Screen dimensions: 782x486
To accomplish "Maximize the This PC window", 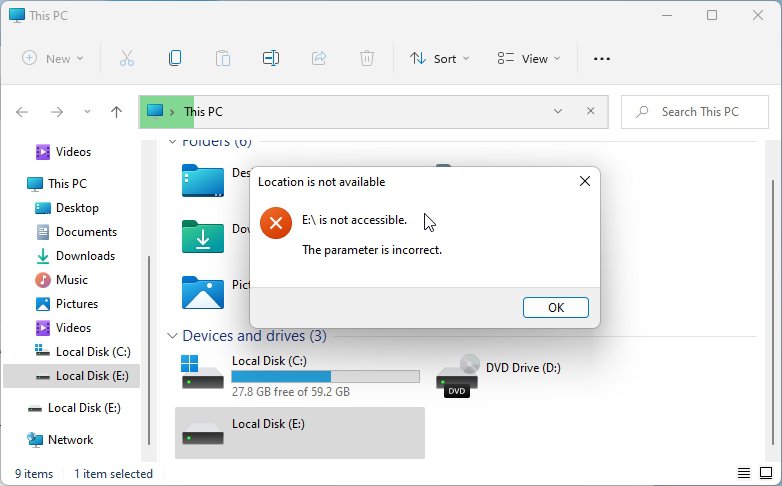I will click(x=712, y=15).
